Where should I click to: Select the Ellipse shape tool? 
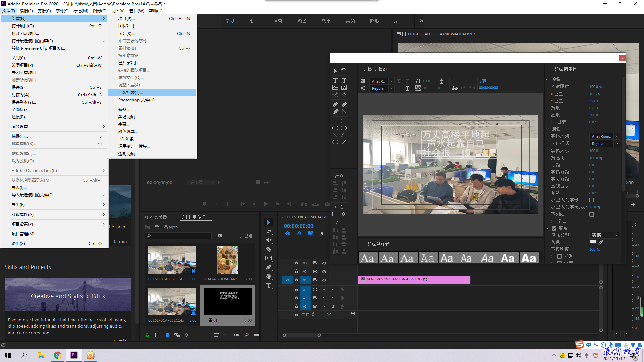point(335,142)
